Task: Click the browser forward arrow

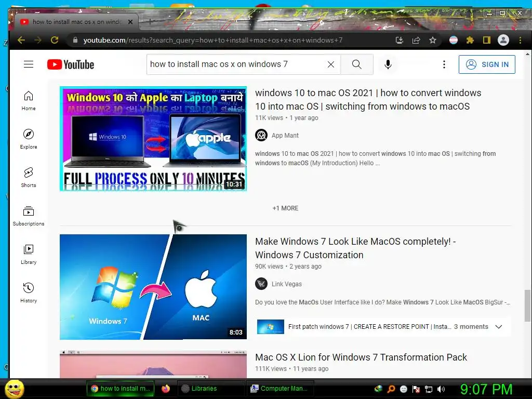Action: [37, 40]
